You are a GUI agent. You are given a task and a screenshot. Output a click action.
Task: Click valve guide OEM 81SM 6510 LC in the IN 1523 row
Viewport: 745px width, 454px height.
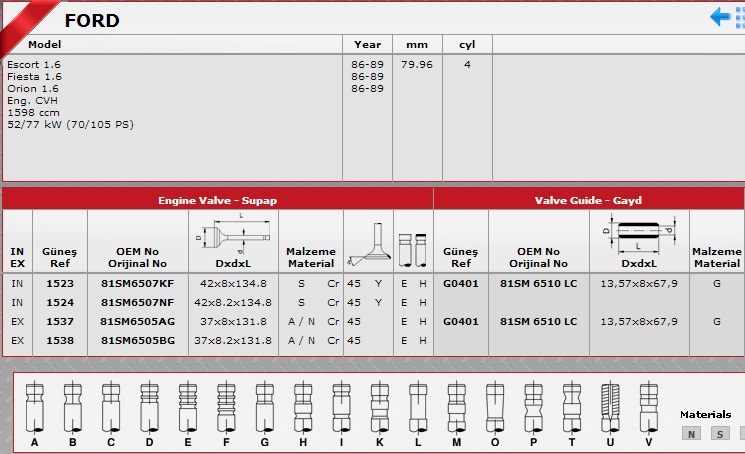tap(538, 284)
